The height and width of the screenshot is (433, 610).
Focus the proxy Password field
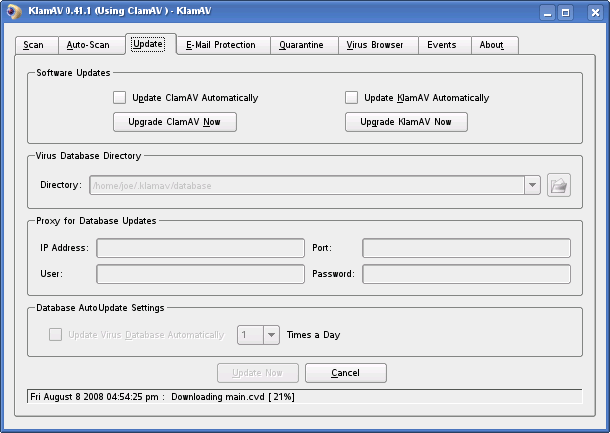(x=466, y=274)
